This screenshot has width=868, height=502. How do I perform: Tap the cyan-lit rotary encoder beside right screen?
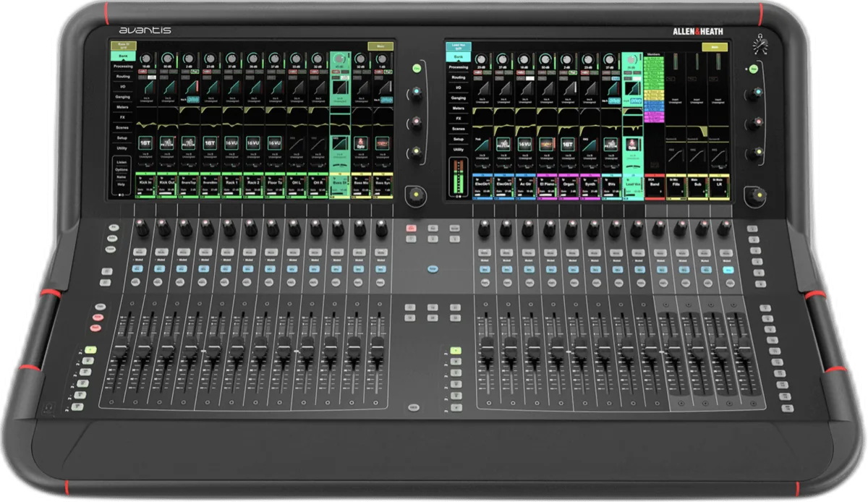756,92
